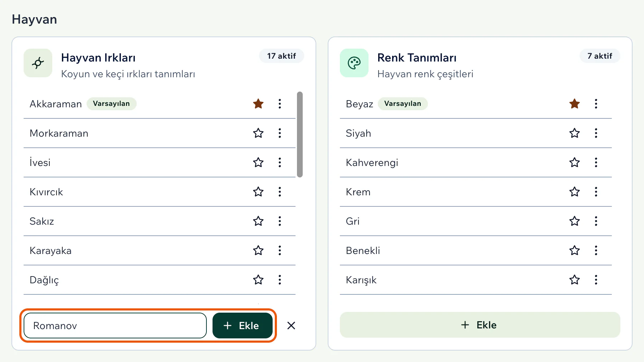Click the breed list scrollbar thumb
The image size is (644, 362).
[300, 134]
